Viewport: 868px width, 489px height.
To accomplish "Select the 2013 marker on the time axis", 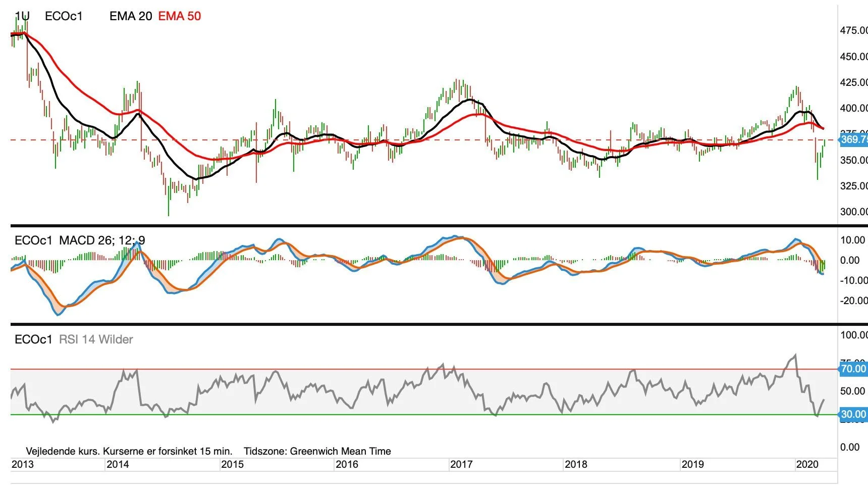I will [x=23, y=464].
